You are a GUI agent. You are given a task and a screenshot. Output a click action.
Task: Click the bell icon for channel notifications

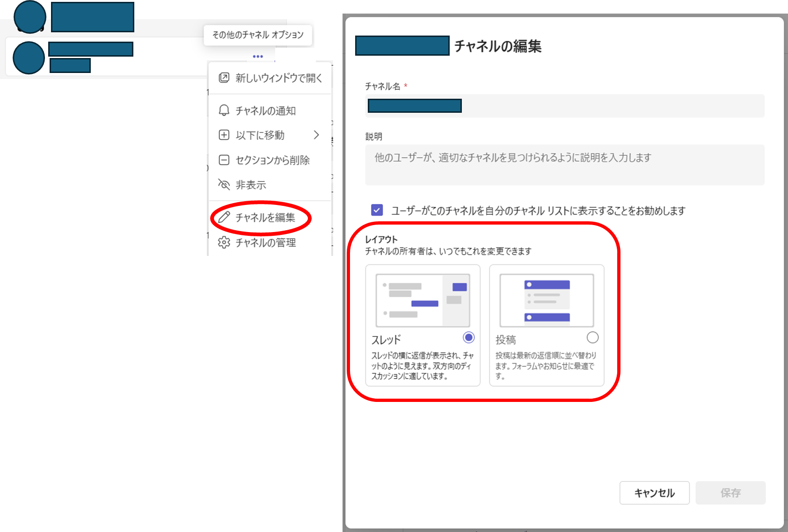[x=224, y=110]
